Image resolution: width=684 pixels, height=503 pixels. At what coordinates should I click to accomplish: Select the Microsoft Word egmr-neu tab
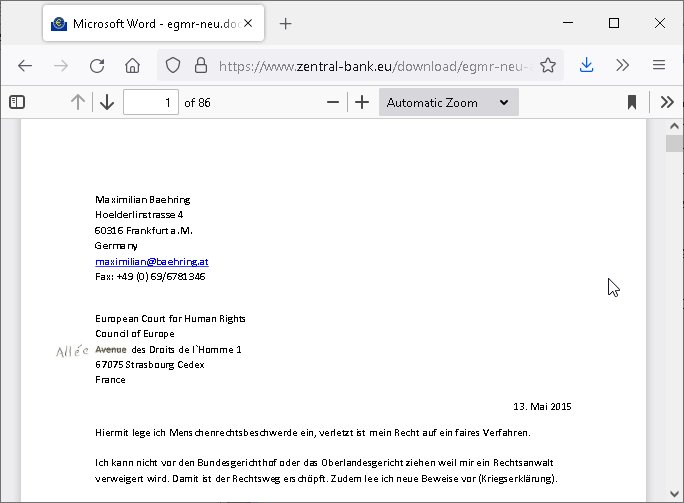point(153,24)
